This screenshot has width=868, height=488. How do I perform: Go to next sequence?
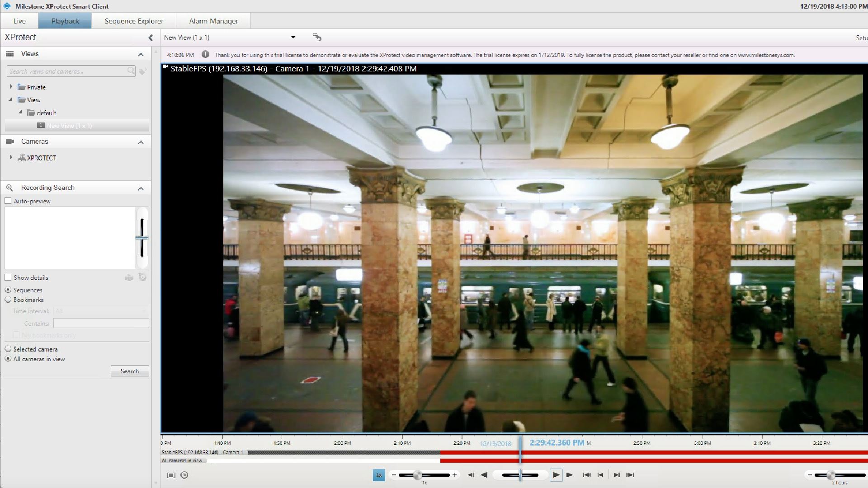[616, 475]
